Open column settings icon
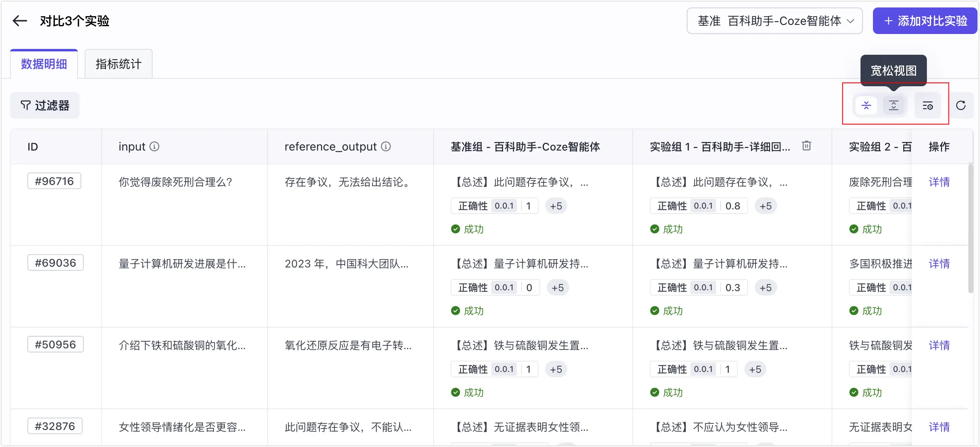980x447 pixels. [928, 105]
